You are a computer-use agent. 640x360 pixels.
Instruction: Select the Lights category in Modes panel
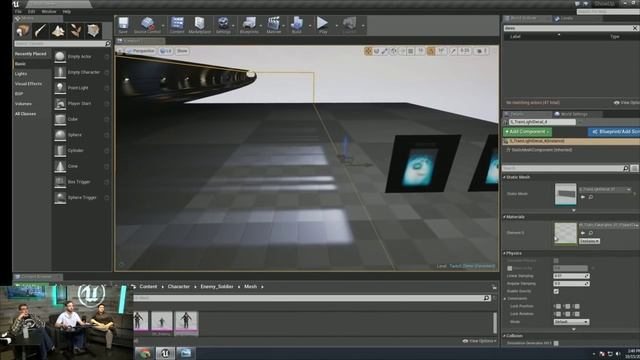(x=21, y=74)
